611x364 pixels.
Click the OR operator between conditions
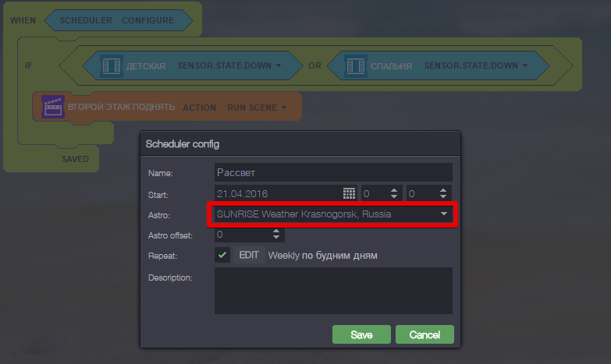(314, 65)
